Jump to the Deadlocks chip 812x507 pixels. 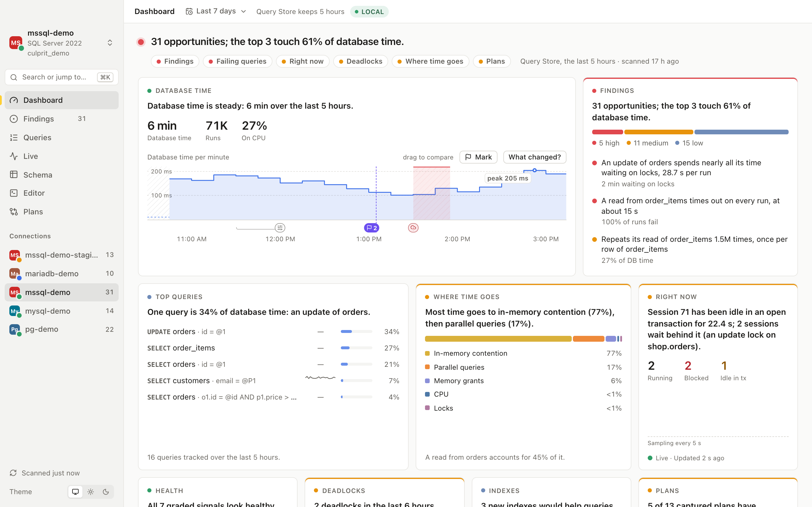(360, 61)
